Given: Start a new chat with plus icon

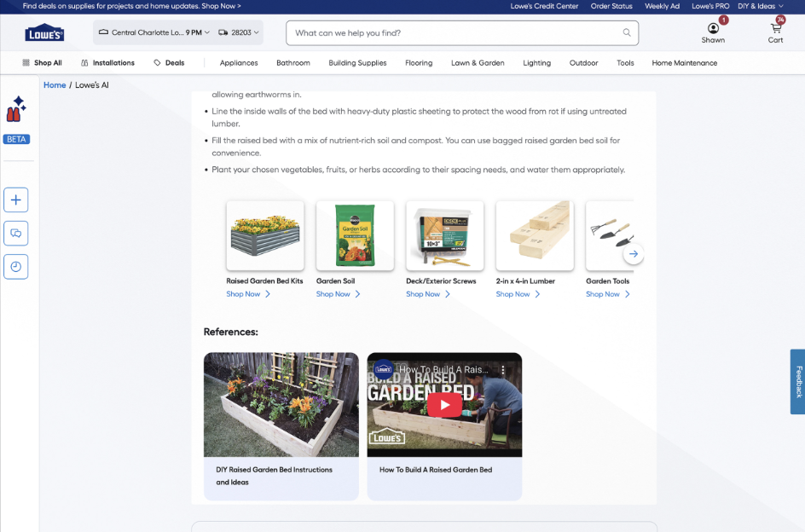Looking at the screenshot, I should (x=16, y=199).
